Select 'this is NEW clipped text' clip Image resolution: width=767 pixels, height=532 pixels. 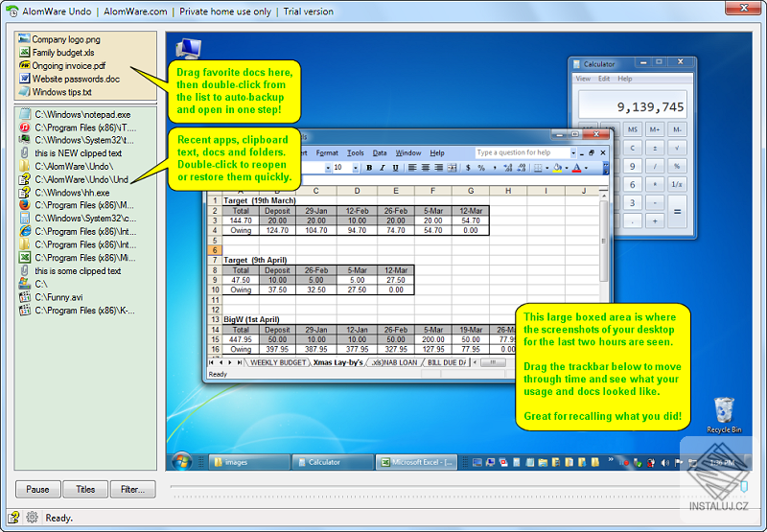tap(71, 153)
